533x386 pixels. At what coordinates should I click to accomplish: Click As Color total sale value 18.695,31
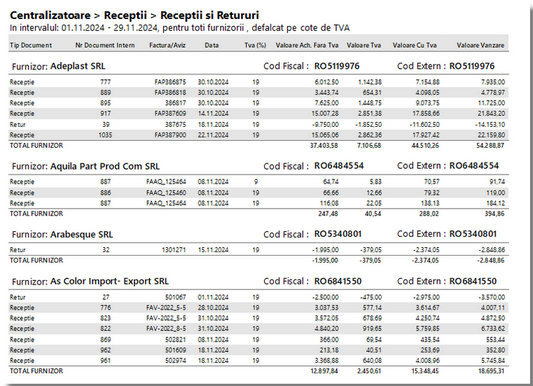491,371
